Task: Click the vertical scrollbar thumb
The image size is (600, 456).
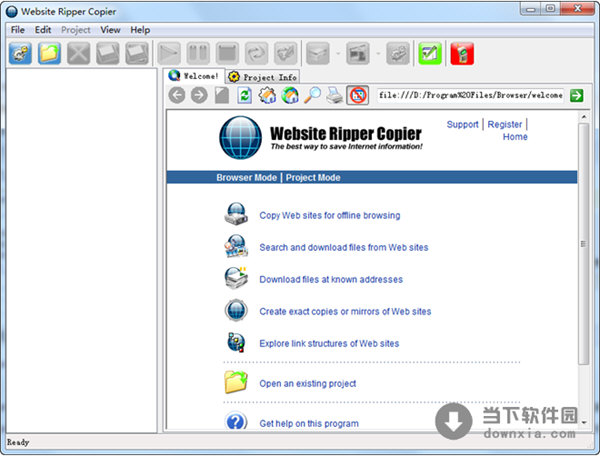Action: (583, 244)
